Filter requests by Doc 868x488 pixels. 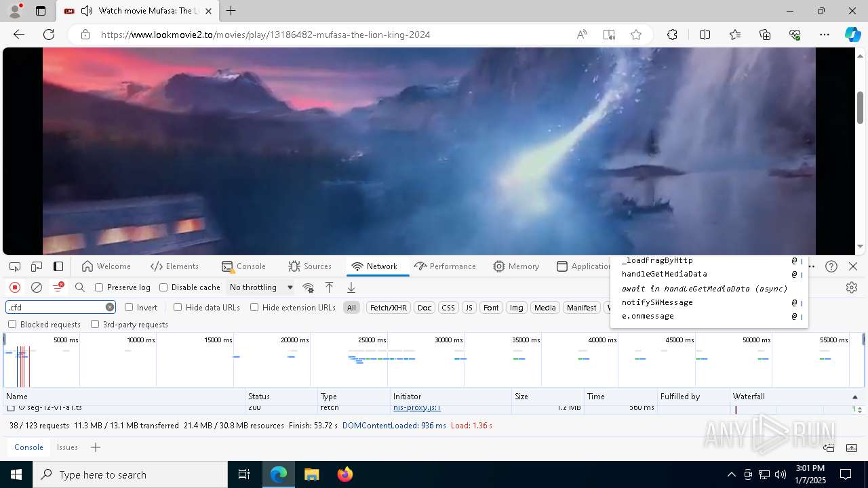pyautogui.click(x=425, y=308)
